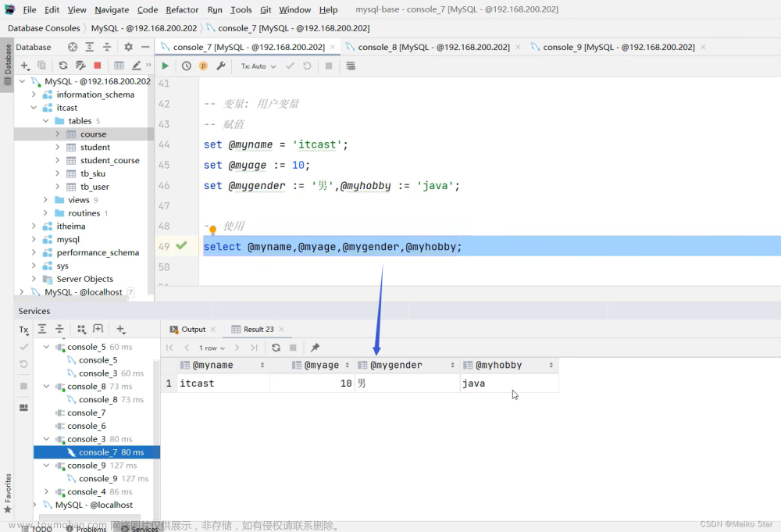This screenshot has height=532, width=781.
Task: Select the tb_user table
Action: [x=95, y=187]
